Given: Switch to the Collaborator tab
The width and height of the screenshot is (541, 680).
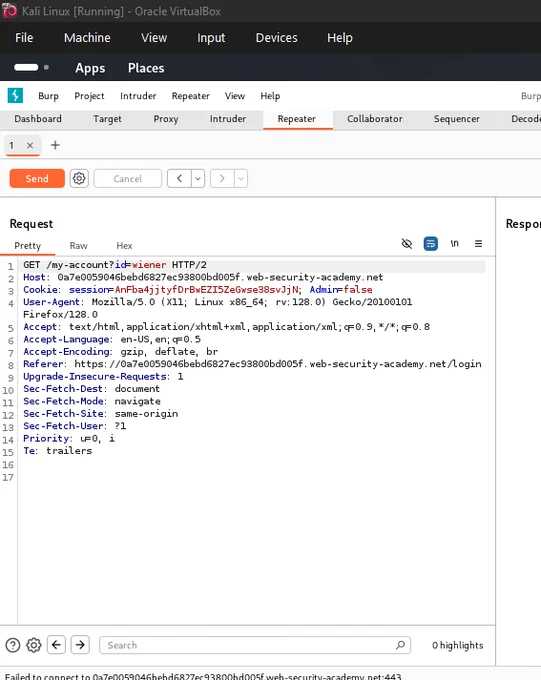Looking at the screenshot, I should [375, 119].
